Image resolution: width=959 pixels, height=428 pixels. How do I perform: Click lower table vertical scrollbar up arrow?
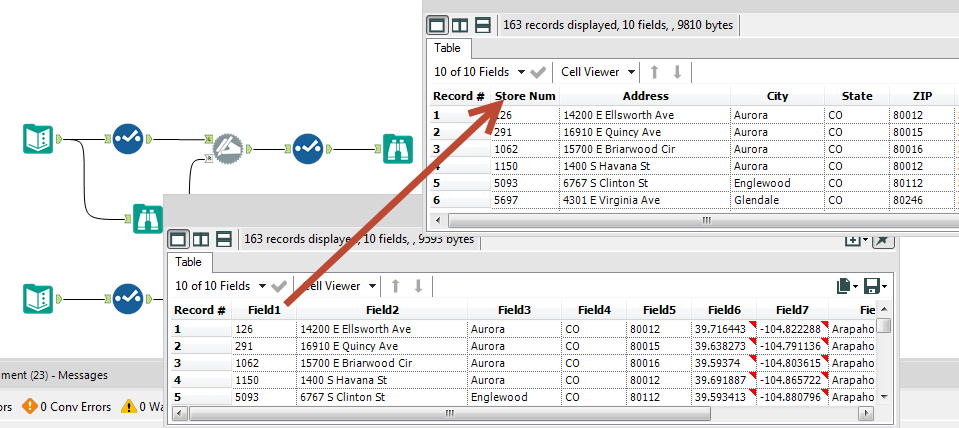(x=884, y=310)
